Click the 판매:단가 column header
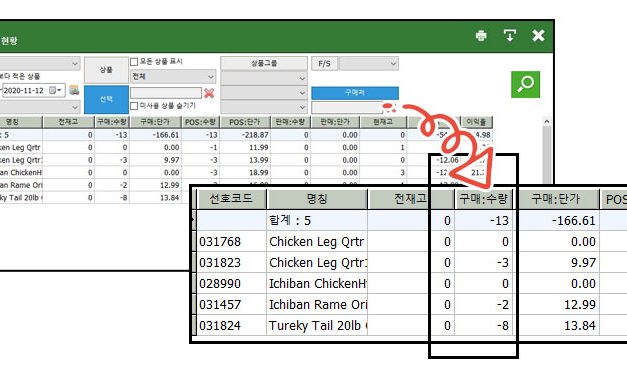 pyautogui.click(x=335, y=122)
